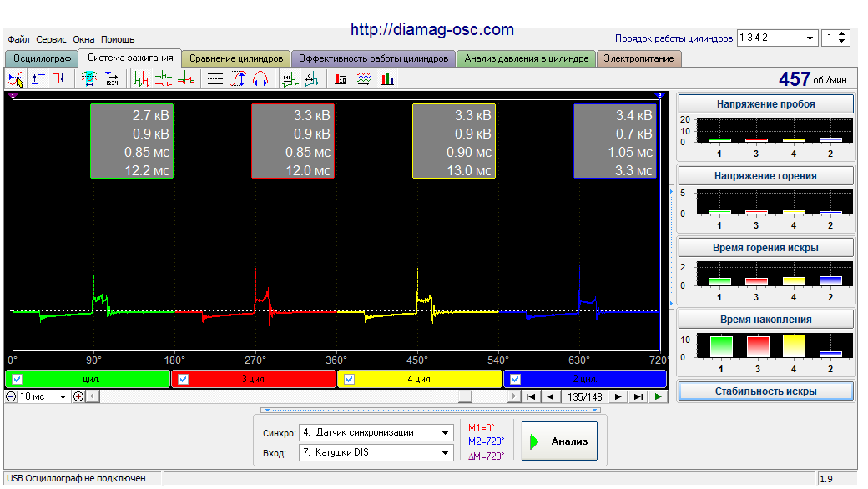The width and height of the screenshot is (868, 489).
Task: Click the green cylinder 1 data box
Action: (132, 142)
